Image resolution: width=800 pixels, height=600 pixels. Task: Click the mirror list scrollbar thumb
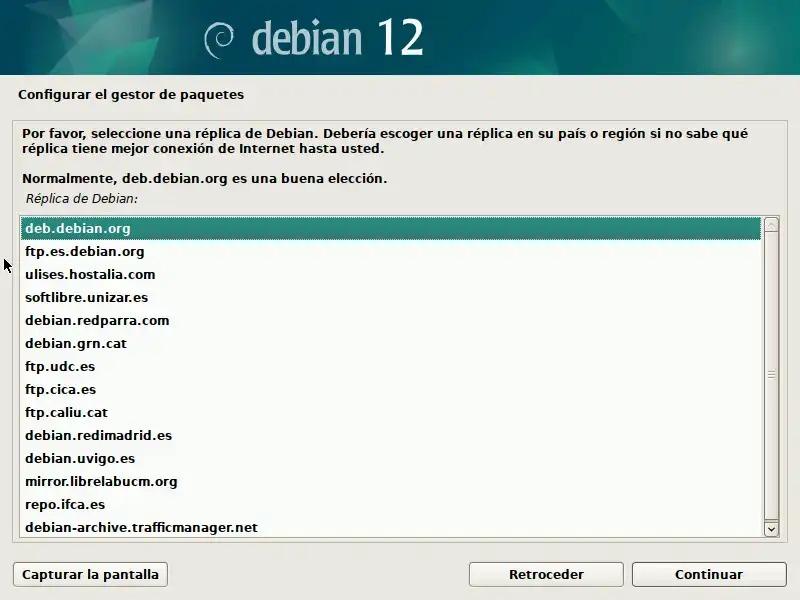point(771,375)
